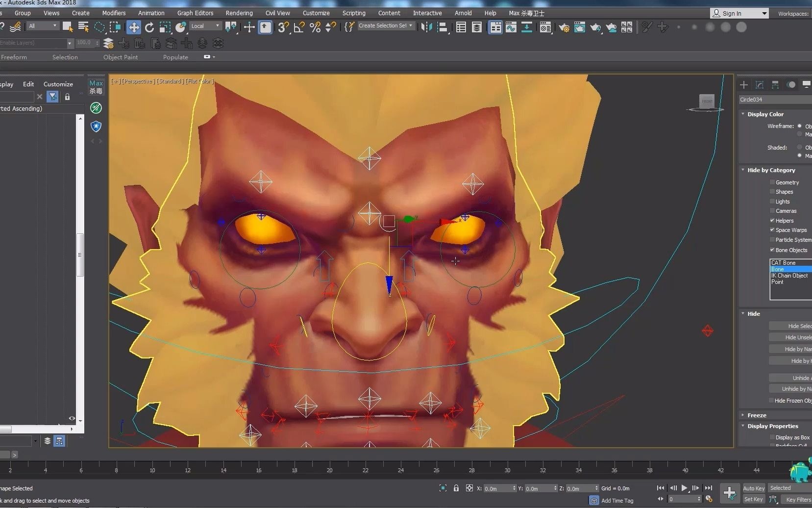
Task: Collapse the Display Properties rollout
Action: (x=743, y=426)
